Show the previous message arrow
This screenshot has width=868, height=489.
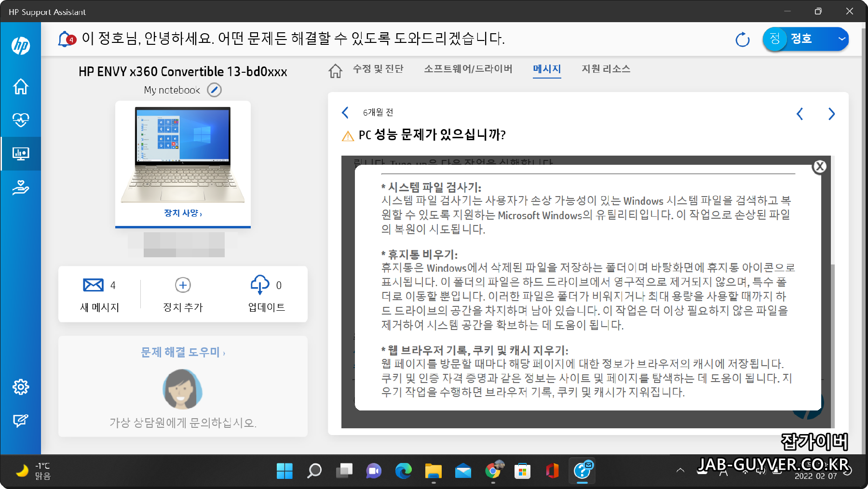(800, 114)
